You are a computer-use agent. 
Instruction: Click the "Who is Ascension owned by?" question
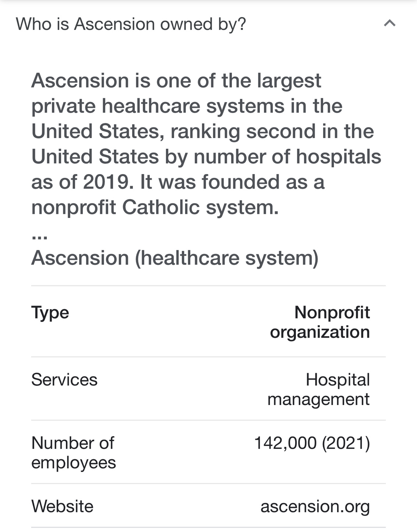tap(131, 24)
